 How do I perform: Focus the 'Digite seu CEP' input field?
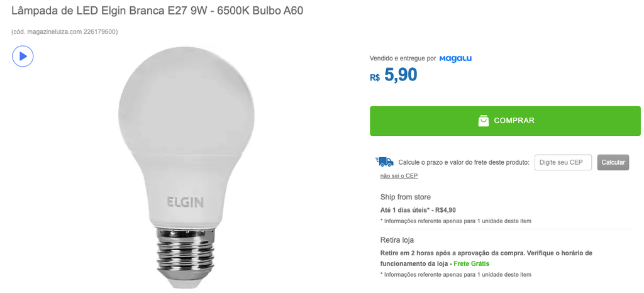coord(563,162)
